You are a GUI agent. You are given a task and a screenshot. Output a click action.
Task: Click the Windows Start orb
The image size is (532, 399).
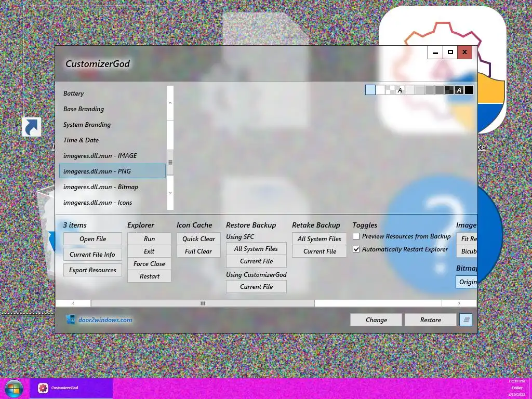[x=14, y=388]
